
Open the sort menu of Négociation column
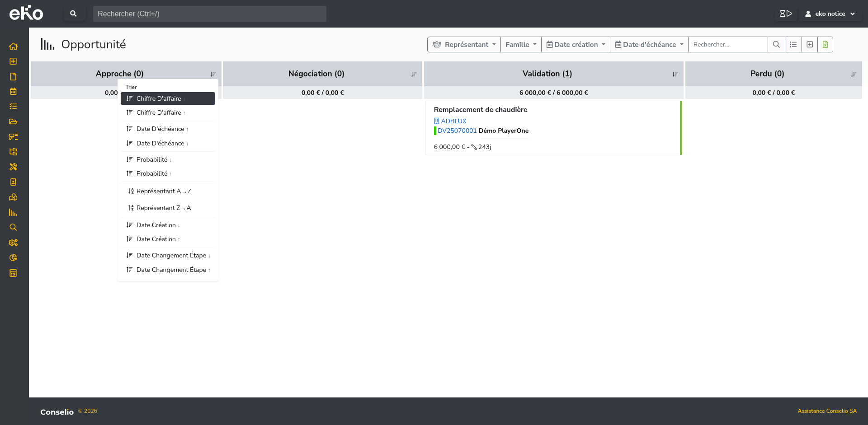(x=413, y=74)
